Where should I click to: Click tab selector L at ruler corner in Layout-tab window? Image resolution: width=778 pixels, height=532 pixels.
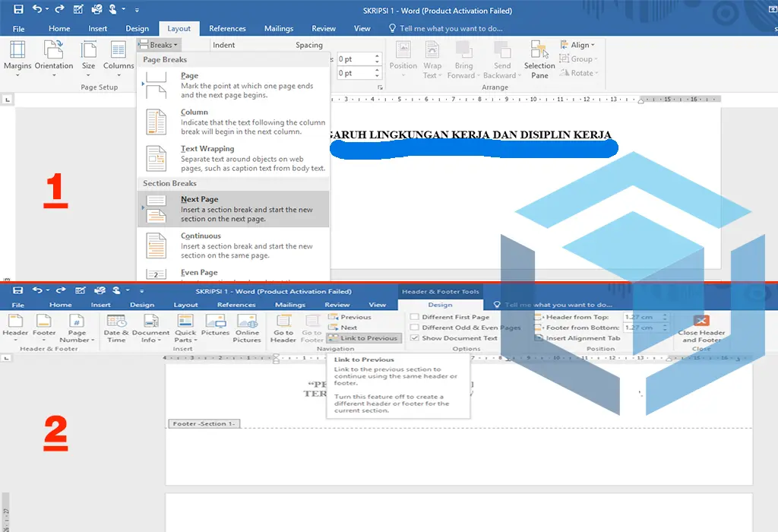point(7,100)
